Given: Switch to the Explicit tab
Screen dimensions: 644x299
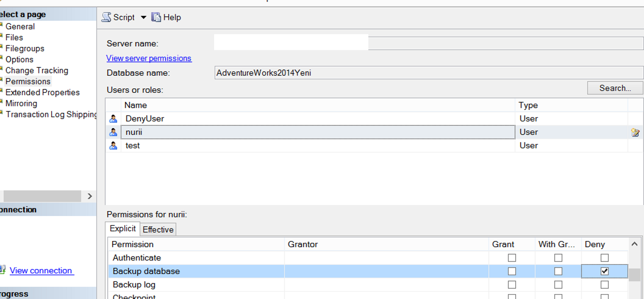Looking at the screenshot, I should click(x=122, y=229).
